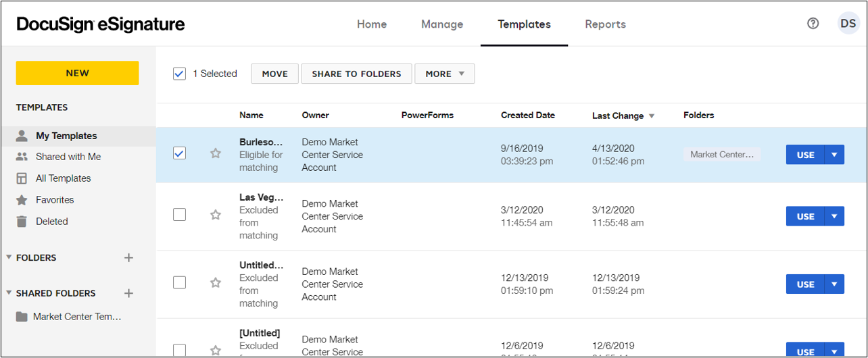Uncheck the Burleso template checkbox
Screen dimensions: 868x358
click(x=179, y=153)
